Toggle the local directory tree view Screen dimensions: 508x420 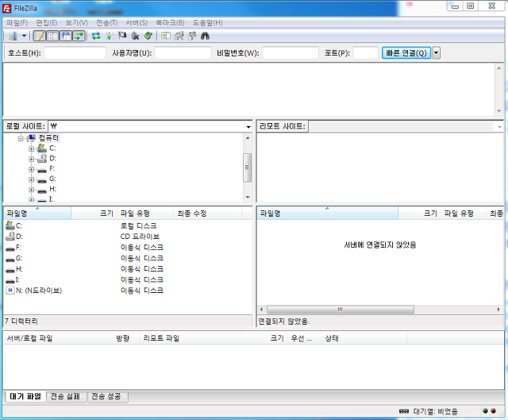click(x=53, y=36)
